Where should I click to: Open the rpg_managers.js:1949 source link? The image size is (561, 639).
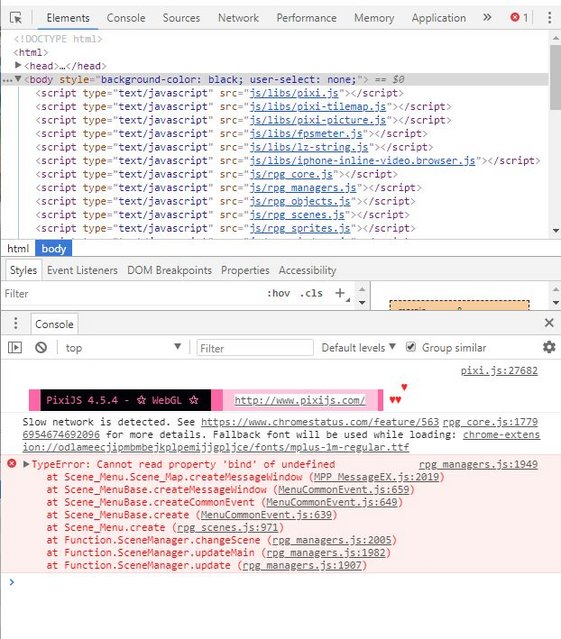click(x=478, y=464)
